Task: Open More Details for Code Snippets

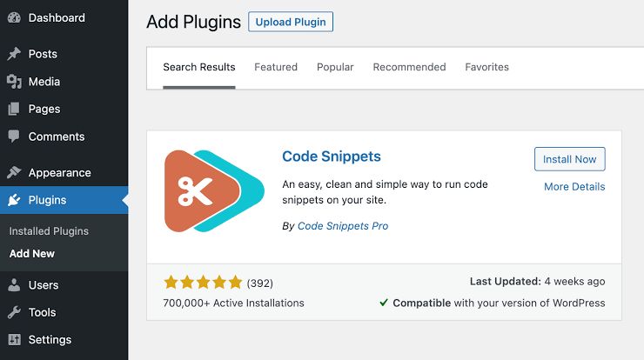Action: click(574, 187)
